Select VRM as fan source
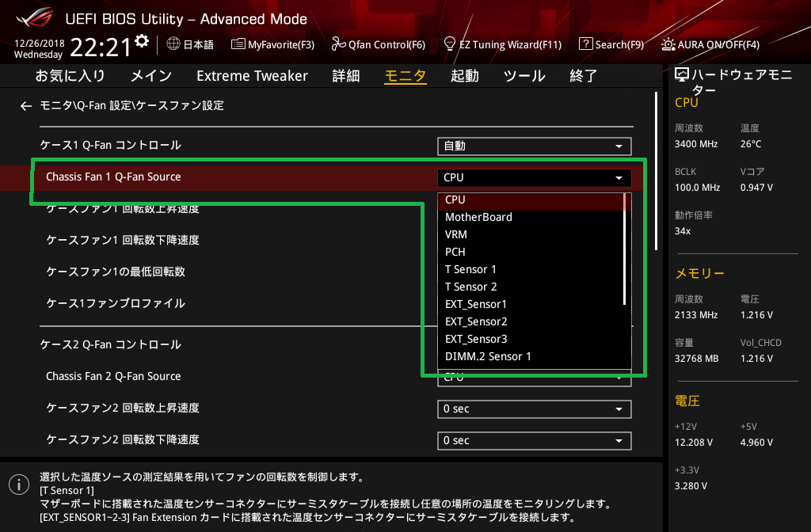 click(x=531, y=234)
